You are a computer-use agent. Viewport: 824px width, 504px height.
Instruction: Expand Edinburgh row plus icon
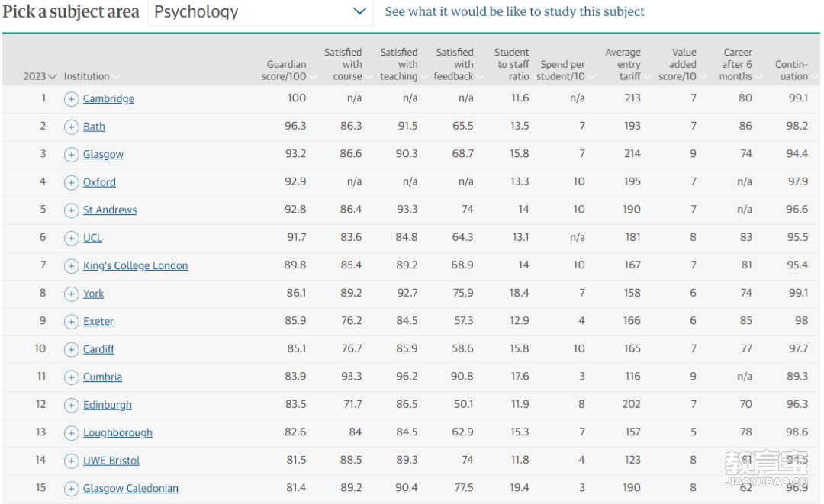(x=72, y=405)
